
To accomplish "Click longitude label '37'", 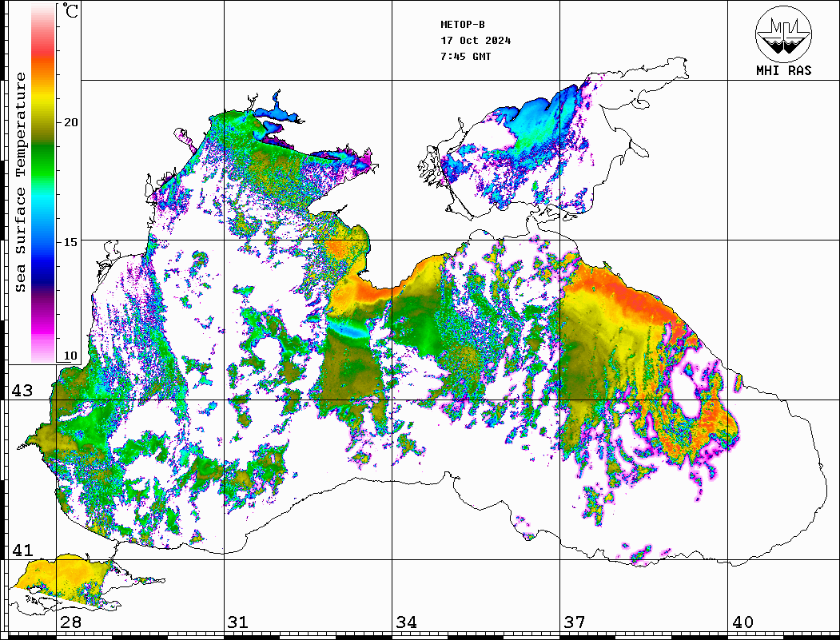I will [x=575, y=622].
